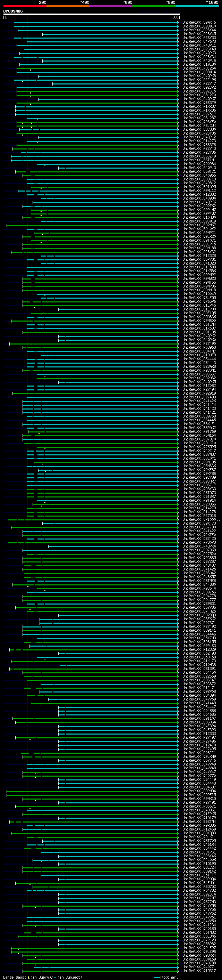The image size is (222, 980).
Task: Select the UniRef100_O49812 label
Action: pyautogui.click(x=199, y=183)
